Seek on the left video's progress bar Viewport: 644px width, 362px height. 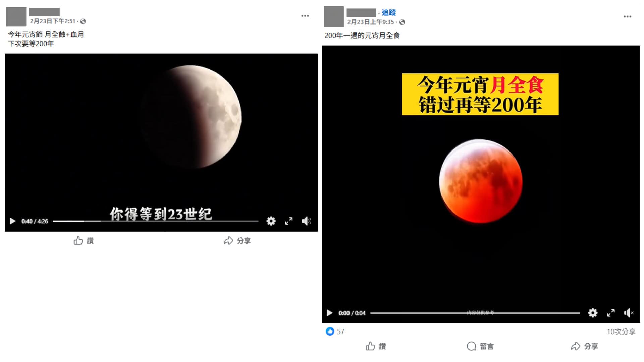point(155,221)
